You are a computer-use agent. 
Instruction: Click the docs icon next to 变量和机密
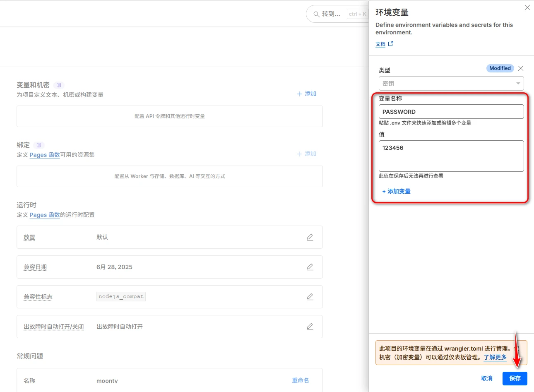click(59, 85)
